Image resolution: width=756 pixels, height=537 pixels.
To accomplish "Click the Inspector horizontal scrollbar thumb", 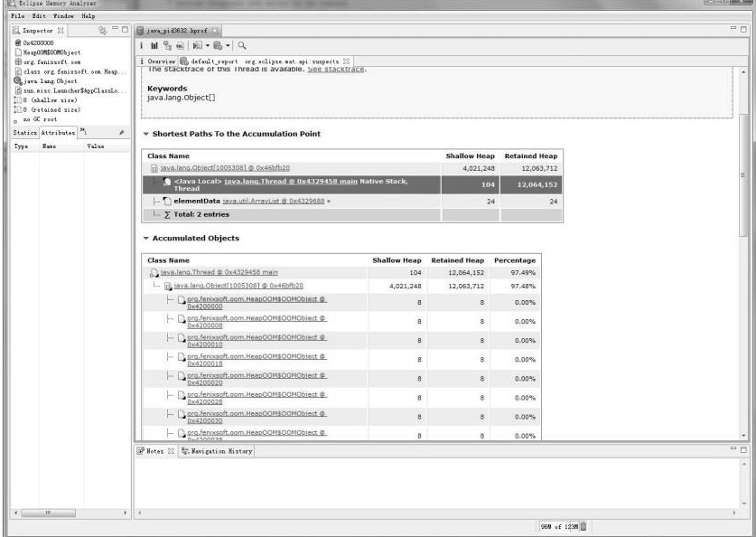I will [48, 513].
